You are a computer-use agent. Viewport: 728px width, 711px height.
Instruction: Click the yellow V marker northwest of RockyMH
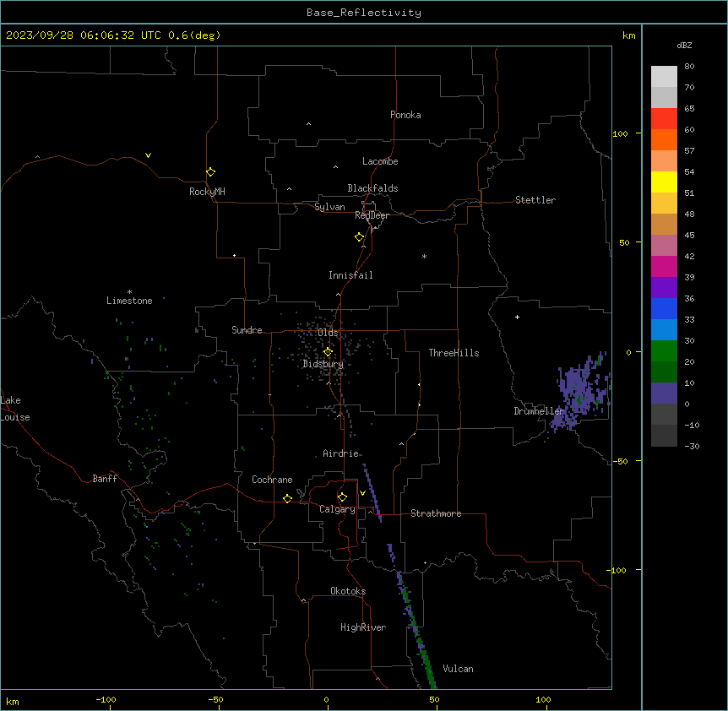[x=148, y=155]
